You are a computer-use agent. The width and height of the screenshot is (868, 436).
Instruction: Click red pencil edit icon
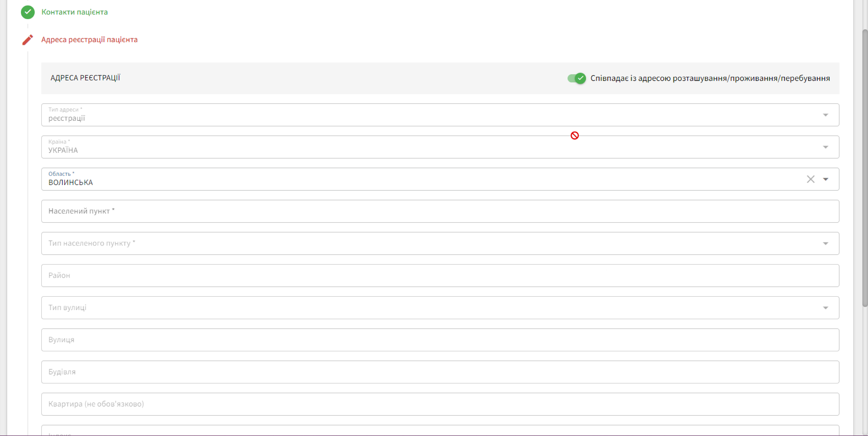(x=28, y=40)
